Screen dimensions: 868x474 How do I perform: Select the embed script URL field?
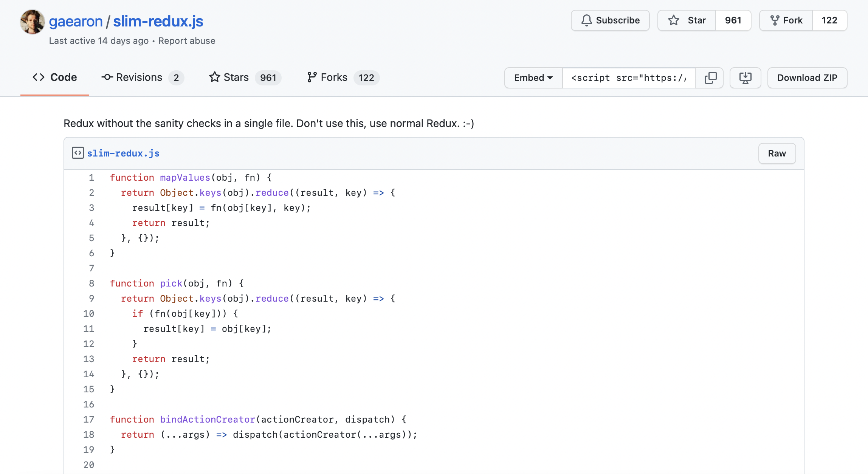click(x=629, y=78)
